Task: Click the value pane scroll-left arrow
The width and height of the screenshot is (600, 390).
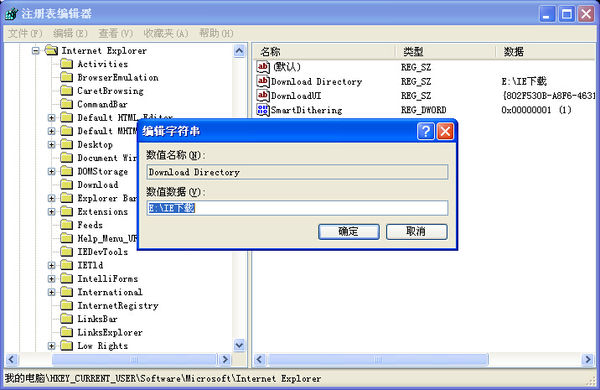Action: [259, 359]
